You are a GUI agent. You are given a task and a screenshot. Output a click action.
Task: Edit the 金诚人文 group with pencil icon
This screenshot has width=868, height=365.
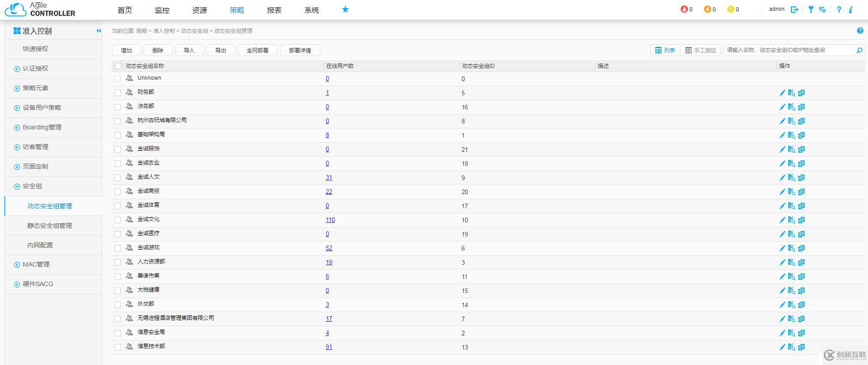[782, 178]
